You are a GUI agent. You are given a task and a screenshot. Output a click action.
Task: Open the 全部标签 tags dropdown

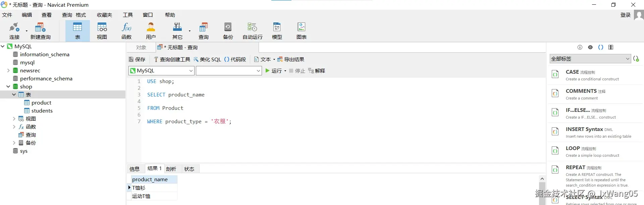click(x=590, y=59)
